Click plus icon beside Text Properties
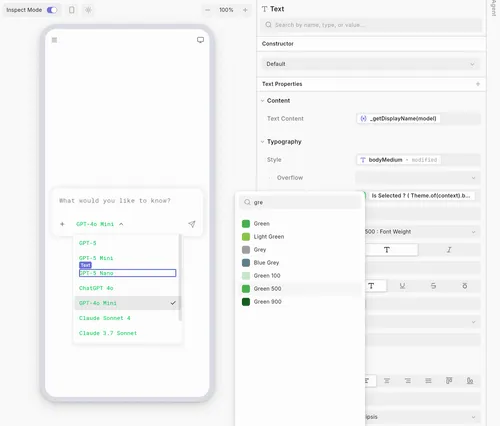This screenshot has width=500, height=426. click(478, 84)
